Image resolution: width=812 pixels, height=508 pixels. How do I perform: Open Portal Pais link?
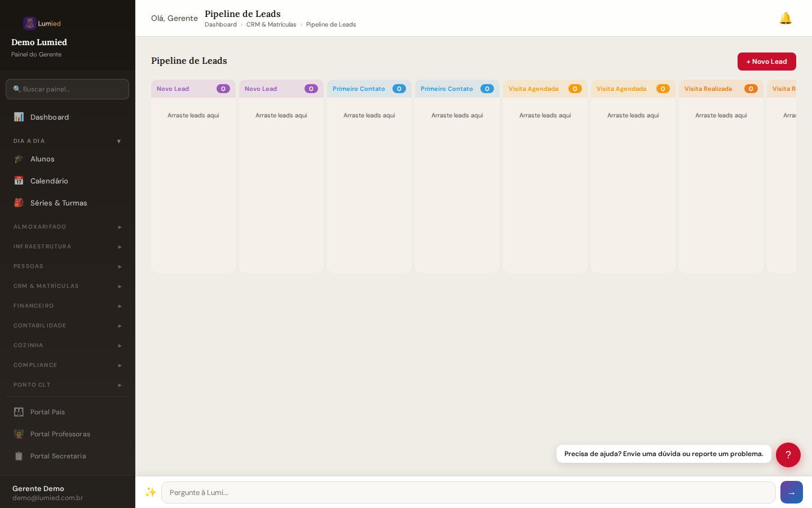(47, 412)
